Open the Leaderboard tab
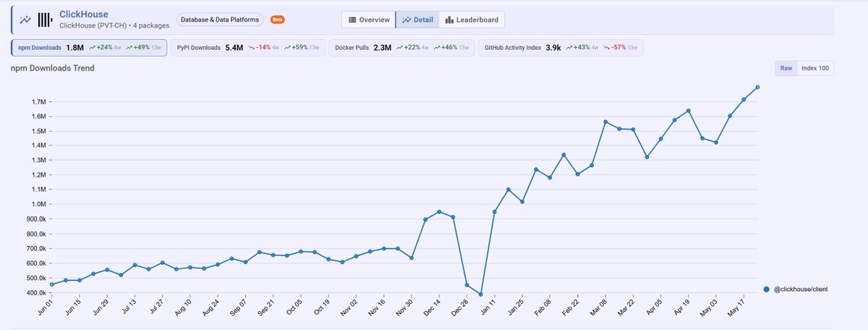868x330 pixels. point(472,20)
